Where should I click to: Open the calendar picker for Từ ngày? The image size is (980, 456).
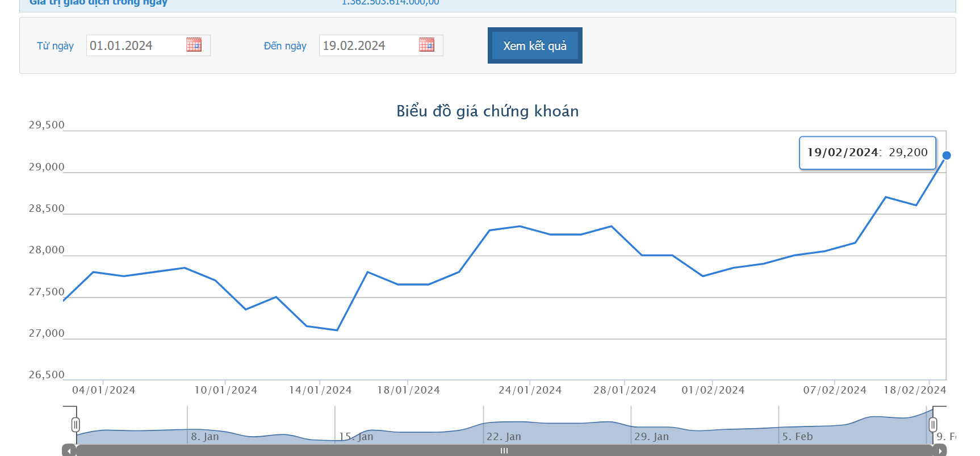coord(194,45)
